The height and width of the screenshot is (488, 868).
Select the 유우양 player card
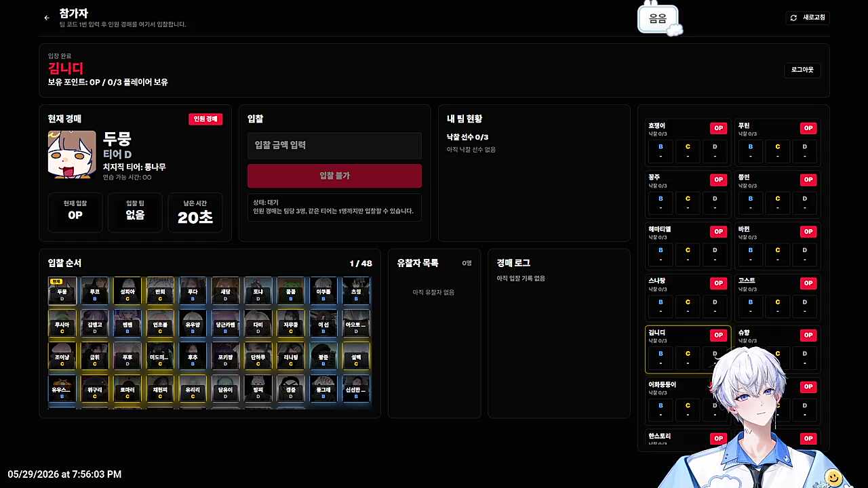(x=193, y=323)
